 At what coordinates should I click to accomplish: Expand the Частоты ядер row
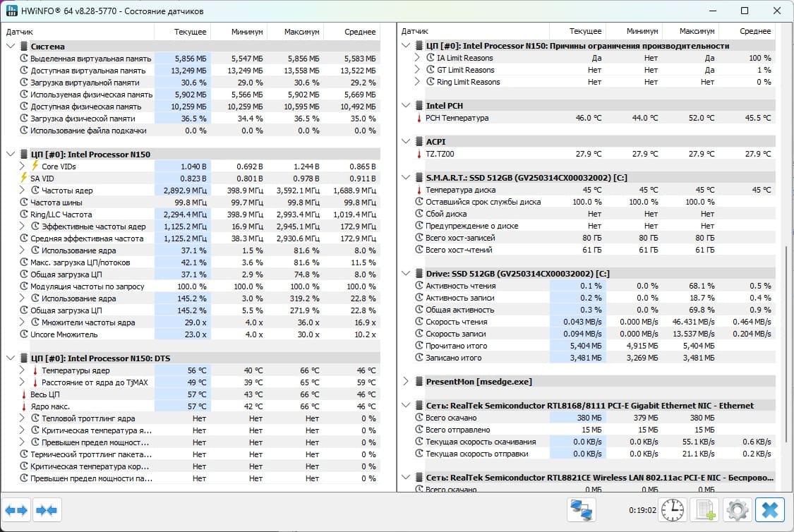click(x=22, y=191)
